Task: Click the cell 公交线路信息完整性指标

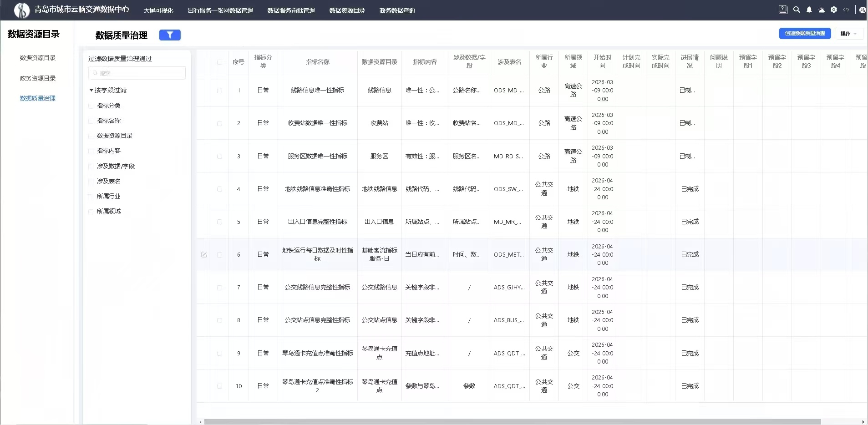Action: [318, 287]
